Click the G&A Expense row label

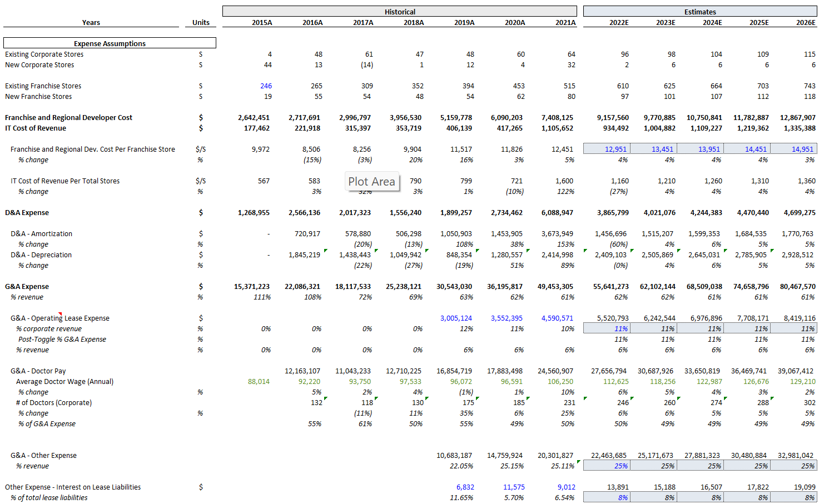27,286
